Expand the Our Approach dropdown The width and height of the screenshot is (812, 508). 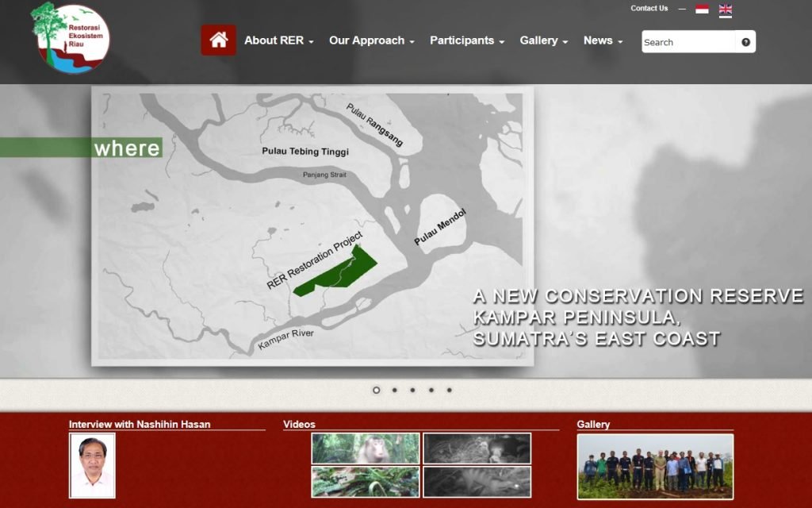(366, 40)
